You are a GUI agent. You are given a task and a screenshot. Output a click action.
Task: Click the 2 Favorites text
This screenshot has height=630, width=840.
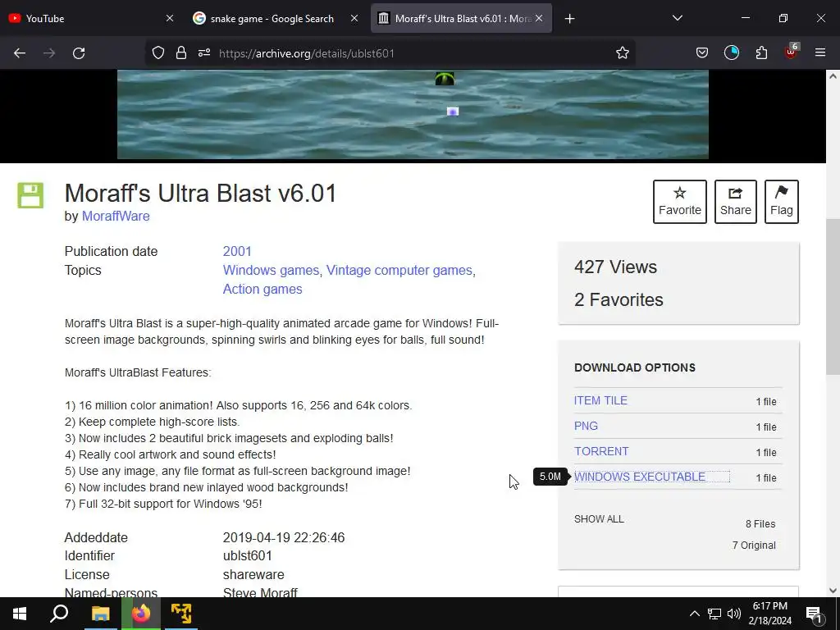tap(619, 299)
